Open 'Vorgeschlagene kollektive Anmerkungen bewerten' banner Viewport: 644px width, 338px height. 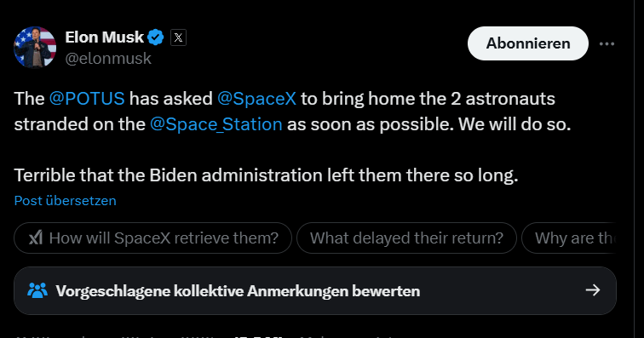point(315,291)
